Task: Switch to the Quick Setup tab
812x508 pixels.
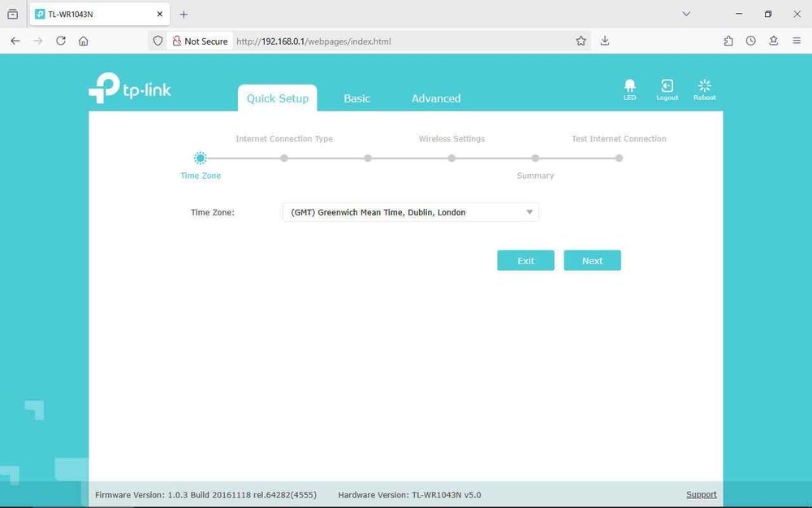Action: 278,98
